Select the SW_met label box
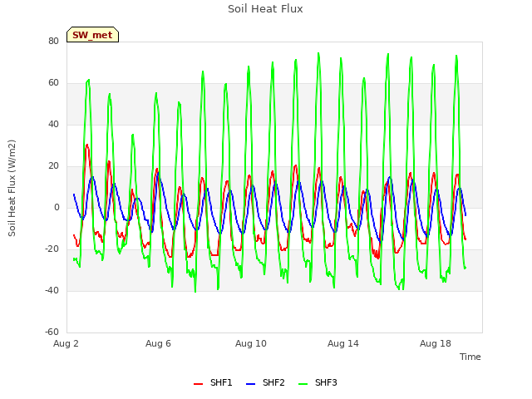532x399 pixels. pyautogui.click(x=92, y=35)
